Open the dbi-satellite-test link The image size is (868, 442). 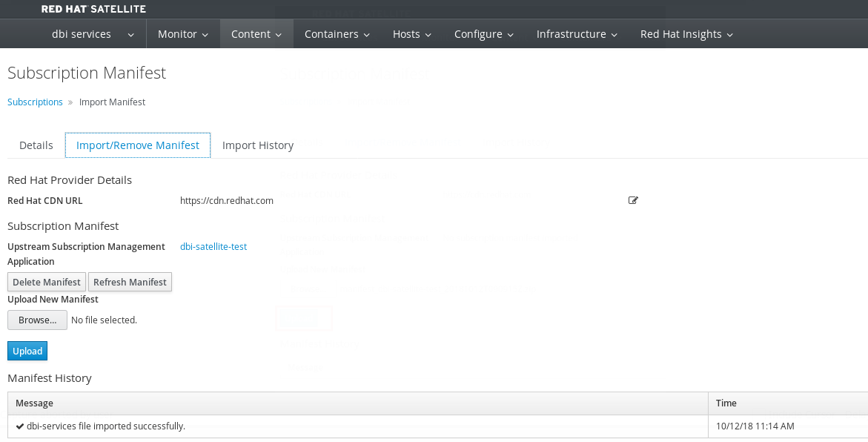pyautogui.click(x=213, y=246)
